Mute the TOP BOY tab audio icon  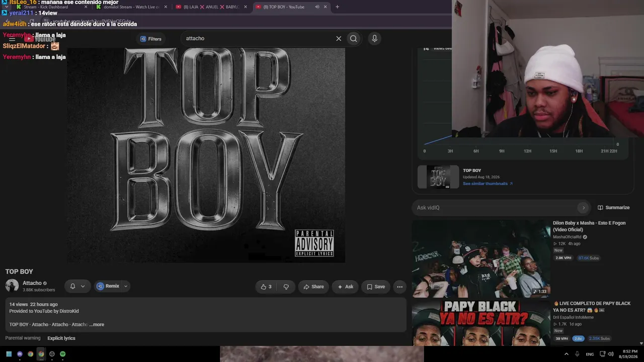pos(317,7)
